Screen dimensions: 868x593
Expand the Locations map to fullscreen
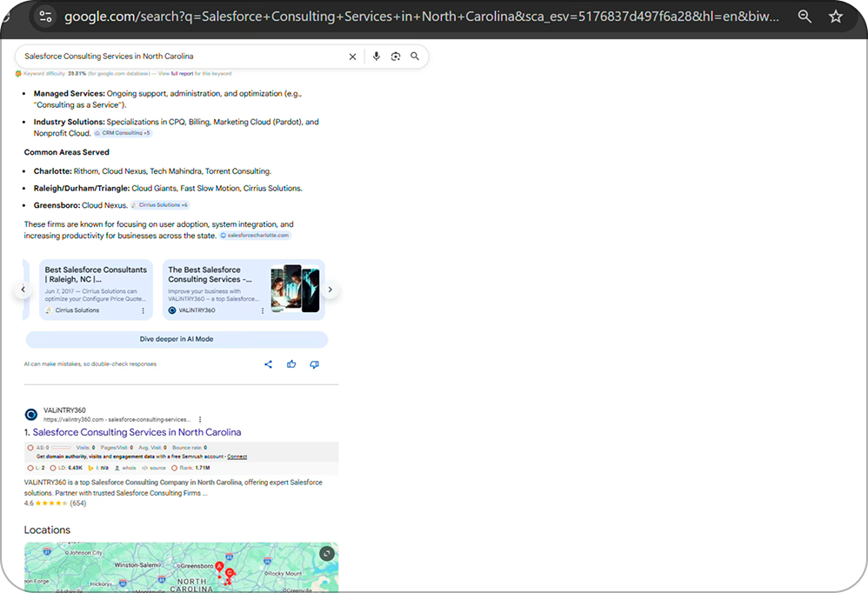(x=326, y=553)
